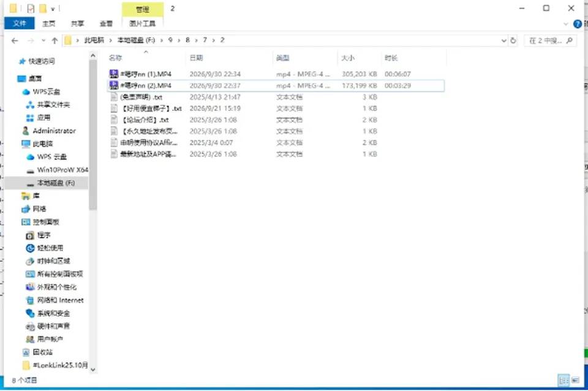Open 所有控制面板项 in navigation pane
The image size is (588, 391).
pos(55,274)
